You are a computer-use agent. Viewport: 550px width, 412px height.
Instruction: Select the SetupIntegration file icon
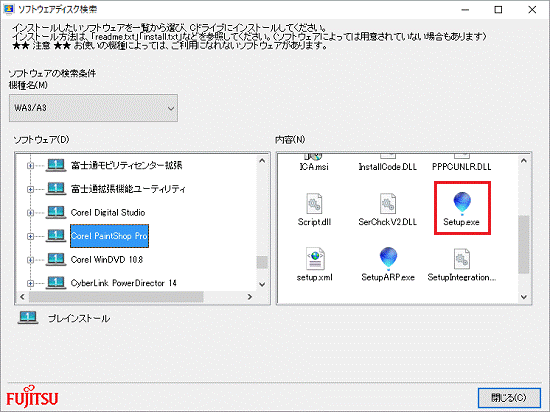coord(462,259)
